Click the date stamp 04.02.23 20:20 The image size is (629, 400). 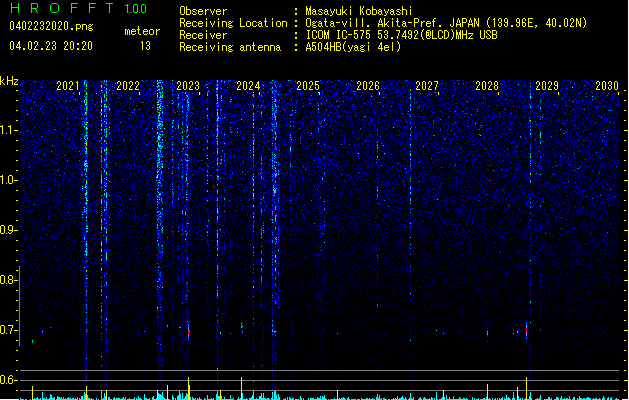[x=51, y=46]
